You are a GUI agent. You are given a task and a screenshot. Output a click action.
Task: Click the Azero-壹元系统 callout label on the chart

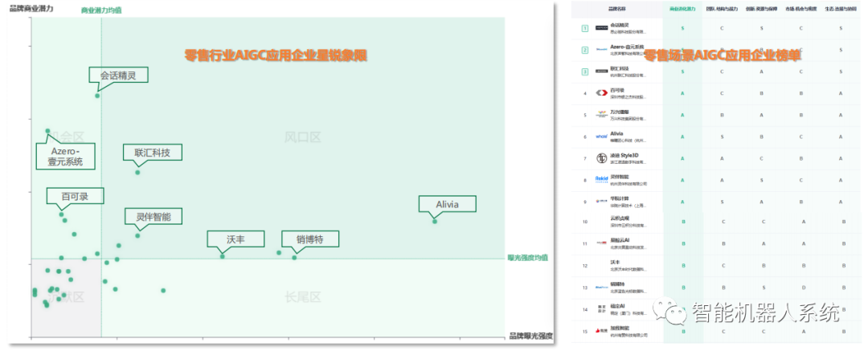tap(64, 157)
